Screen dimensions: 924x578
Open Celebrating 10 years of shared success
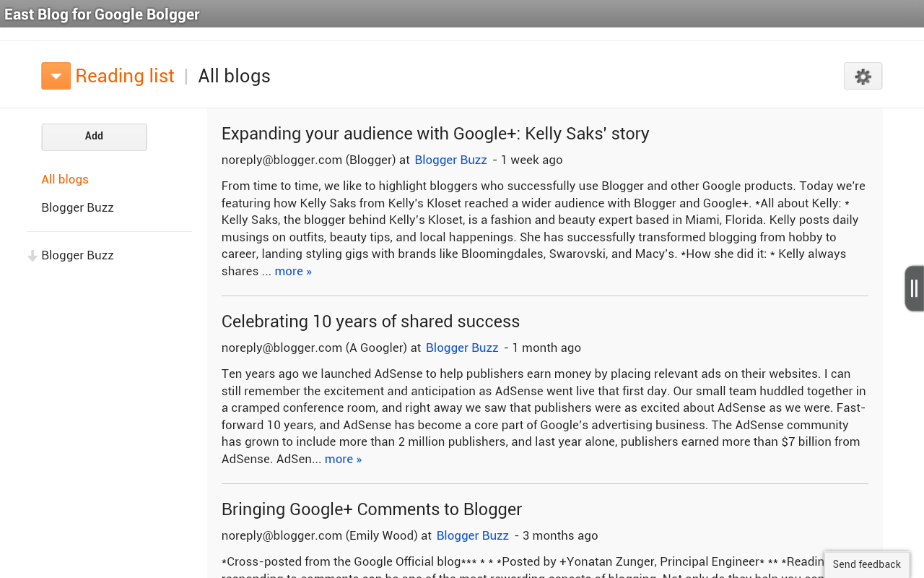click(x=370, y=322)
